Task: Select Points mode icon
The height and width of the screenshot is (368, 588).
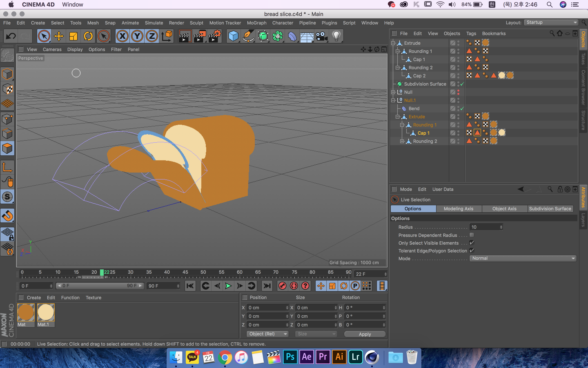Action: pos(7,119)
